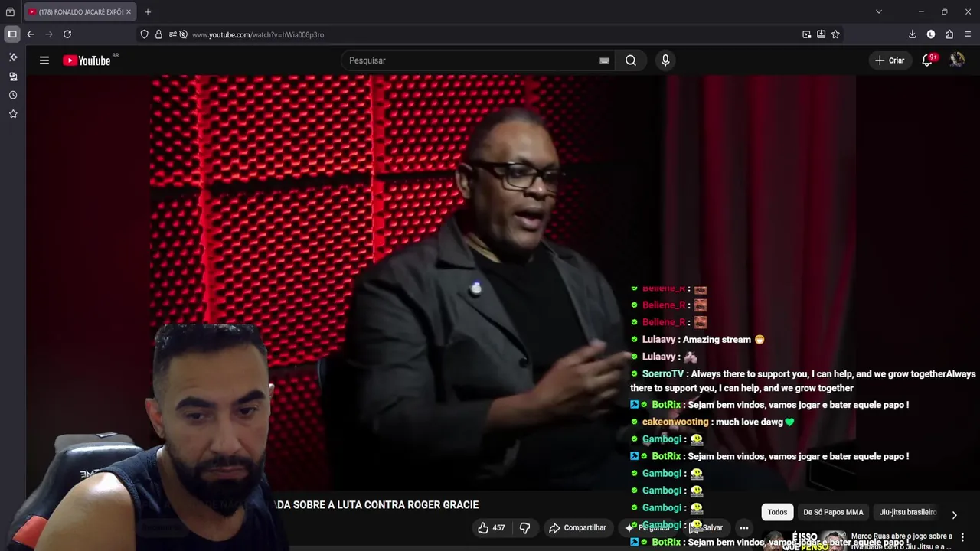Go forward in the browser
Image resolution: width=980 pixels, height=551 pixels.
point(49,34)
